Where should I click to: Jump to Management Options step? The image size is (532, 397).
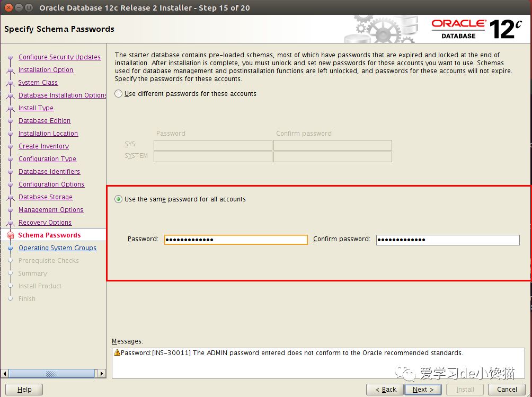pos(51,210)
